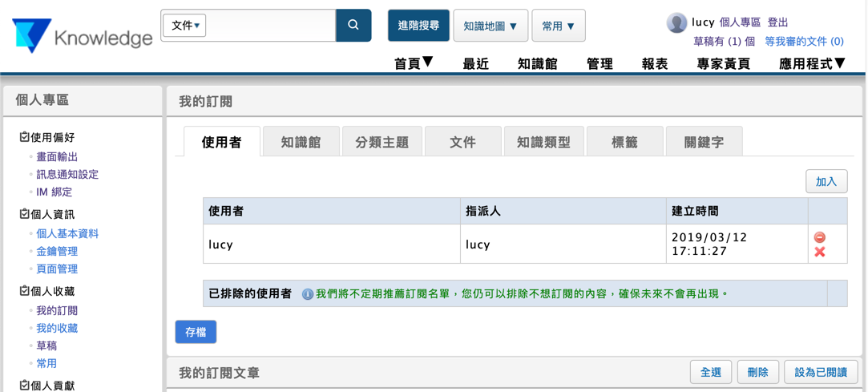Switch to the 知識館 subscription tab
Image resolution: width=868 pixels, height=392 pixels.
301,142
